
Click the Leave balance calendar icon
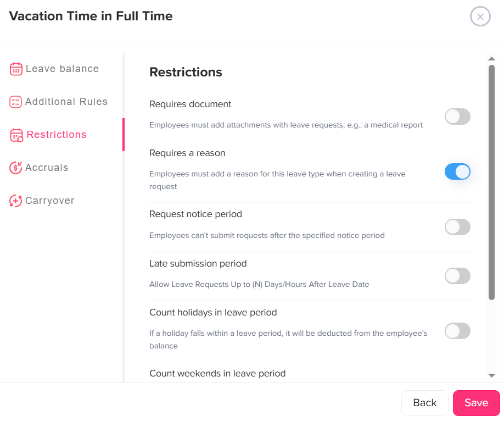tap(16, 69)
